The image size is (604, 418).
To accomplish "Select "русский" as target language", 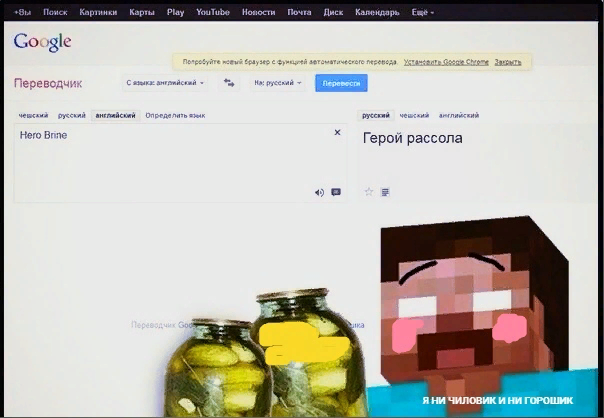I will [376, 115].
